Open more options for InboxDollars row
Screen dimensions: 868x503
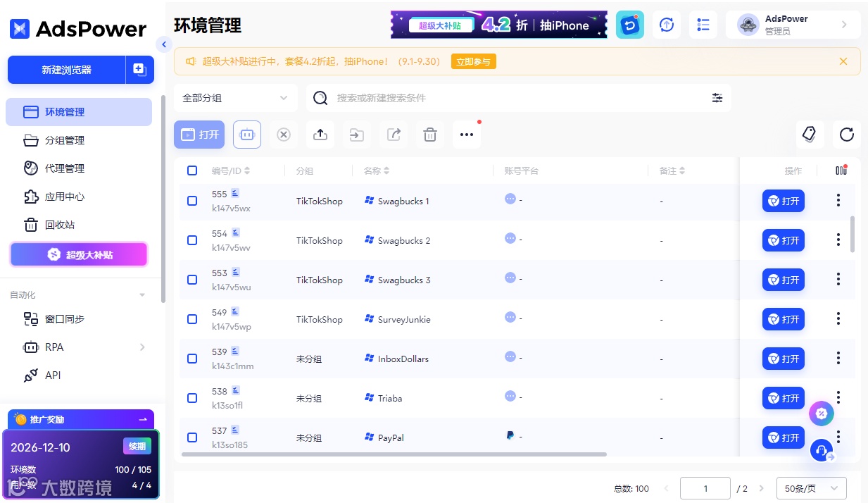point(838,359)
